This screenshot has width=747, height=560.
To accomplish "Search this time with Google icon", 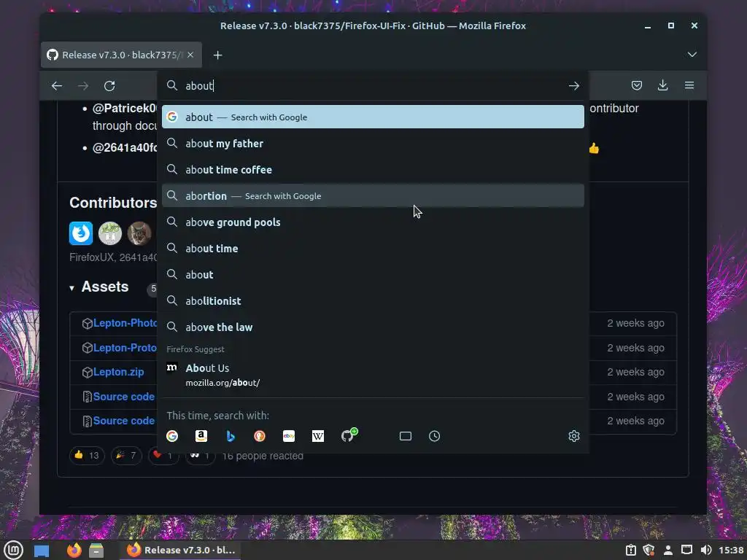I will 172,436.
